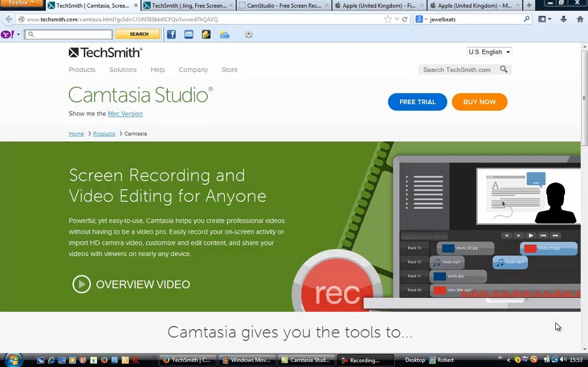Switch to Camtasia Studio taskbar button
588x367 pixels.
[307, 360]
